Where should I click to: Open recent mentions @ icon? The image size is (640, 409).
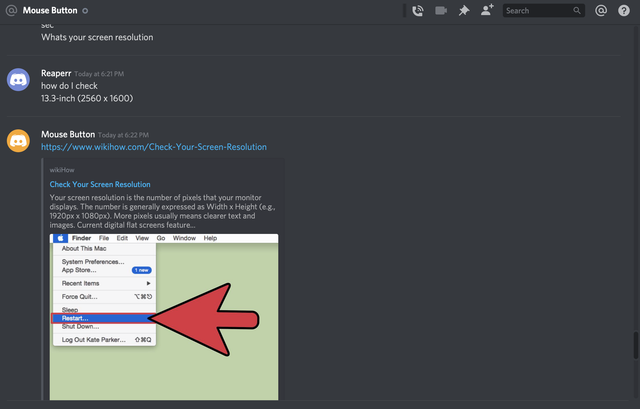[601, 11]
